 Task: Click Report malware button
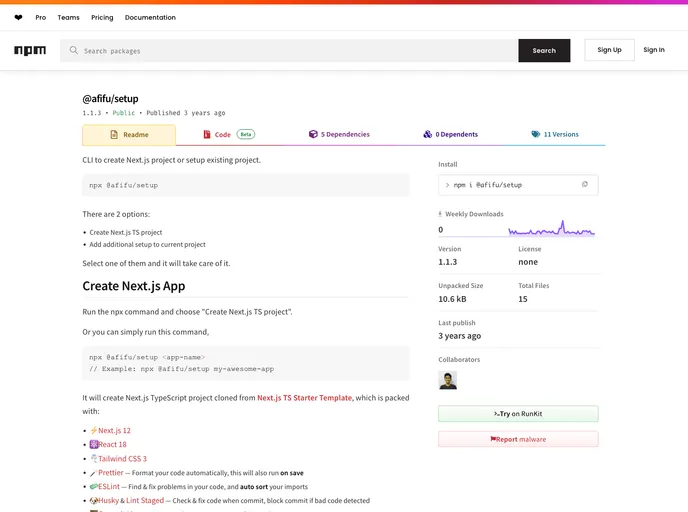[x=518, y=439]
